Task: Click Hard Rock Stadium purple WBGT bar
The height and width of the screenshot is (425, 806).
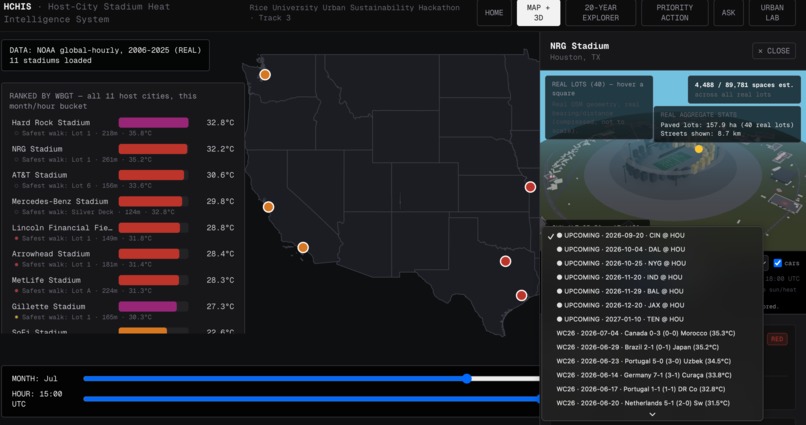Action: (153, 123)
